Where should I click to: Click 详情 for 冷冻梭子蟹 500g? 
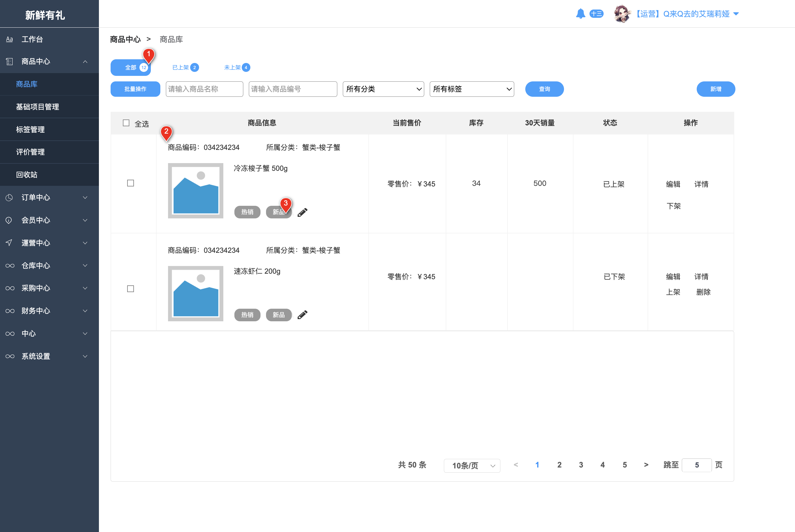tap(701, 184)
